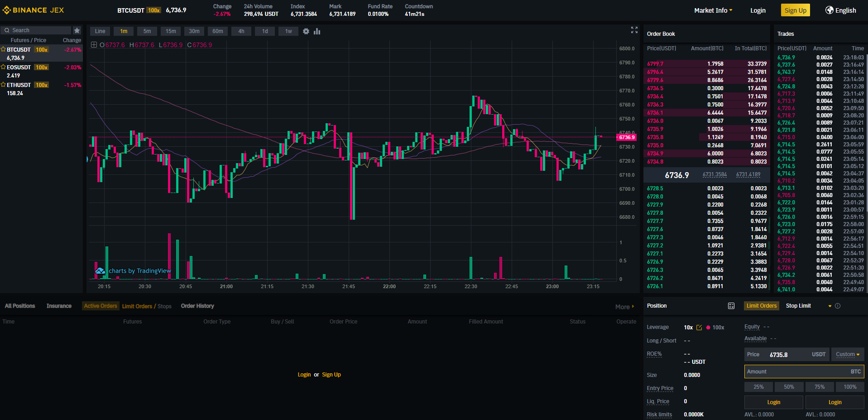This screenshot has height=420, width=868.
Task: Click the Sign Up link in the empty orders area
Action: pos(331,375)
